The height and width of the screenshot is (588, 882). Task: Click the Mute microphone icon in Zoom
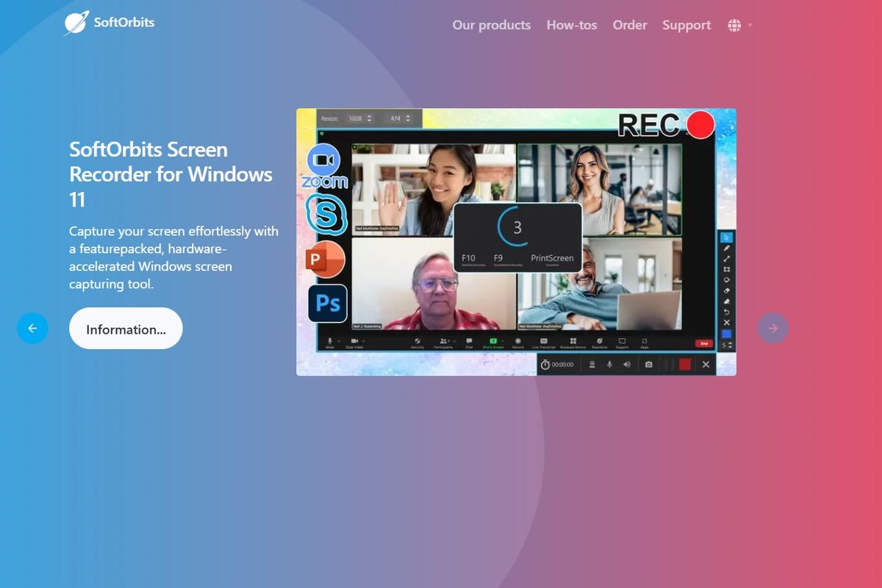(x=330, y=343)
